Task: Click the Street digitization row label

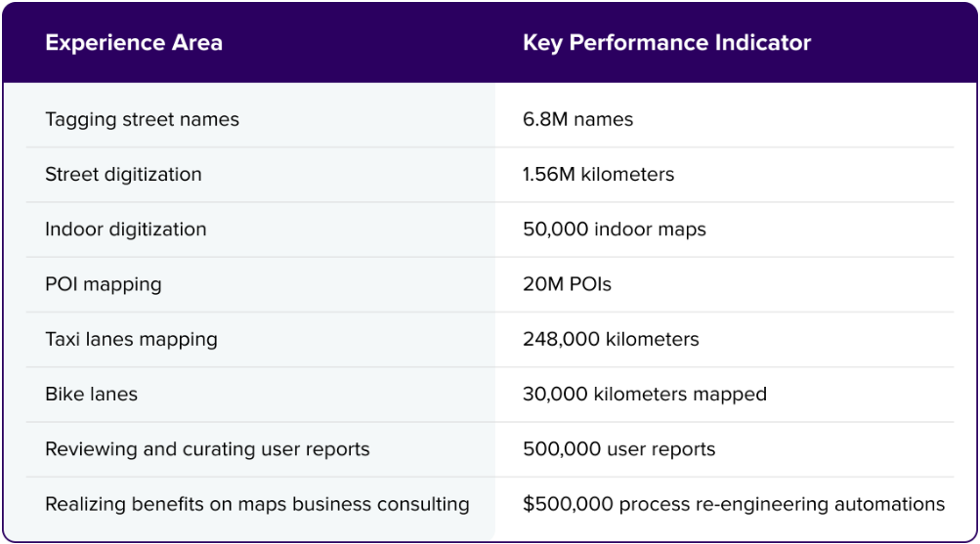Action: pyautogui.click(x=123, y=175)
